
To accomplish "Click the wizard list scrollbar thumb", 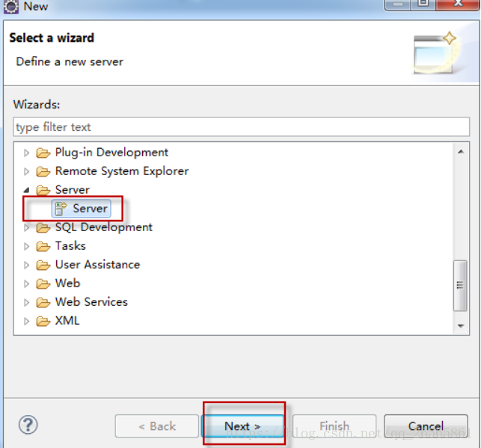I will click(460, 286).
